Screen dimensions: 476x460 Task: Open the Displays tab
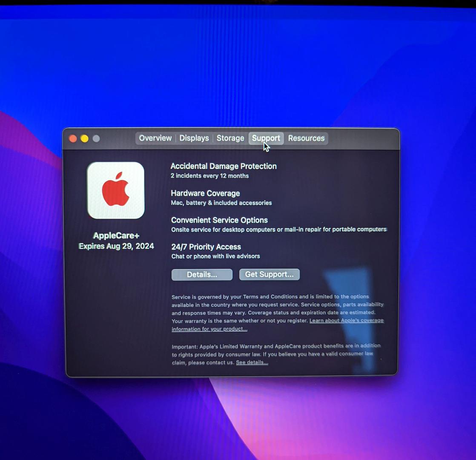point(194,138)
